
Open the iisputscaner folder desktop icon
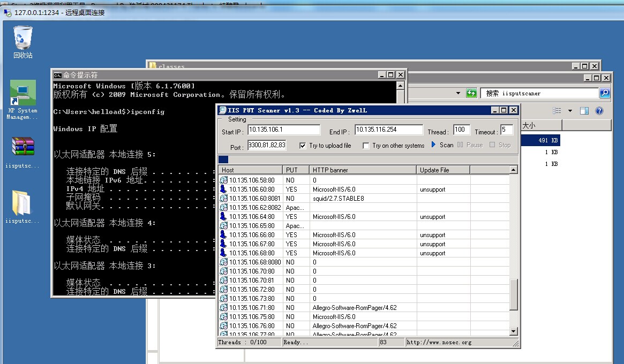pyautogui.click(x=22, y=207)
